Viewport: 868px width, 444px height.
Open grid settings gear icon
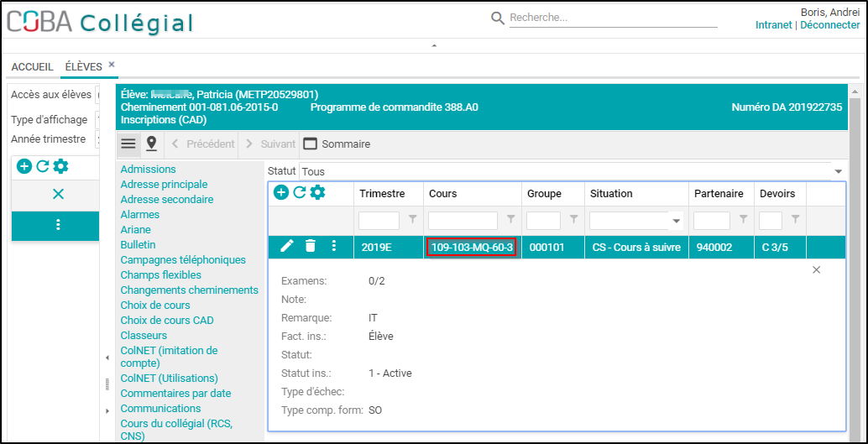point(317,193)
